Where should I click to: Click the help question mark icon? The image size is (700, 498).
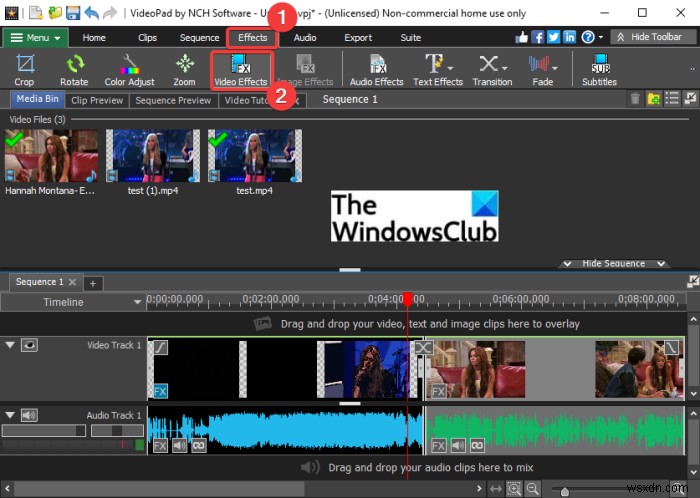click(588, 37)
